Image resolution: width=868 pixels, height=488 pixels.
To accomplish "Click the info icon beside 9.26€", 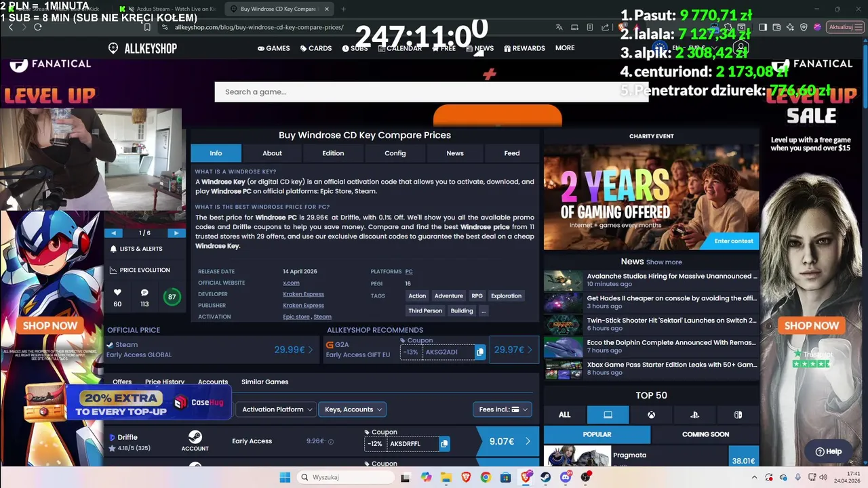I will click(331, 441).
